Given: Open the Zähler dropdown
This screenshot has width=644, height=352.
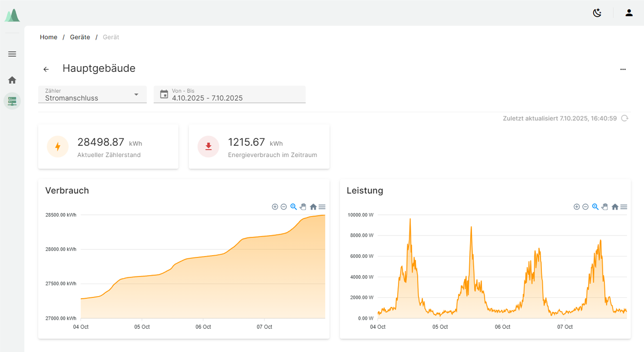Looking at the screenshot, I should [137, 95].
